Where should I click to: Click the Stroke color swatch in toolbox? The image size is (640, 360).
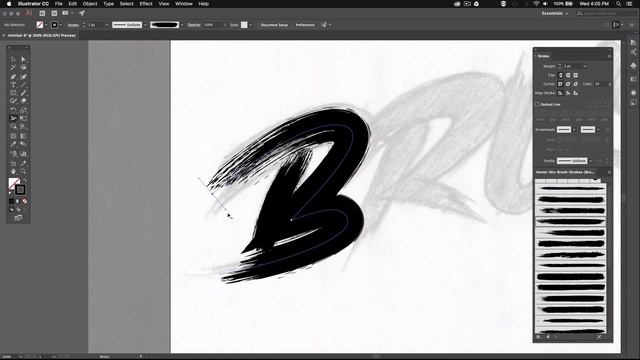point(20,189)
